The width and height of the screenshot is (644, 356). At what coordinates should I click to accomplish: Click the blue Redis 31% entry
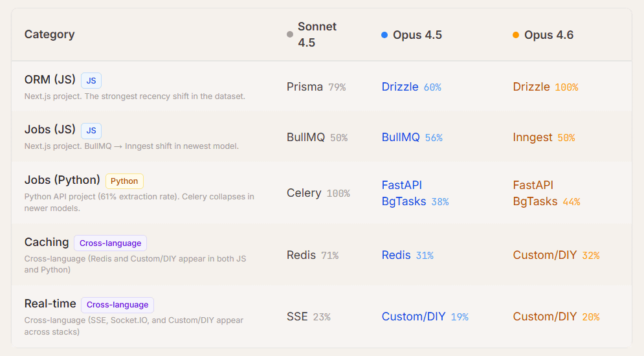(x=407, y=255)
